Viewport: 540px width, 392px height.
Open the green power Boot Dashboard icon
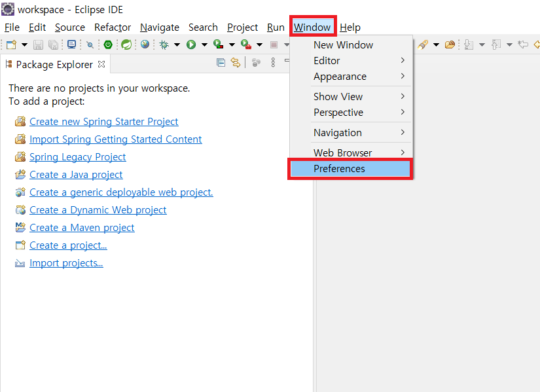[x=108, y=45]
